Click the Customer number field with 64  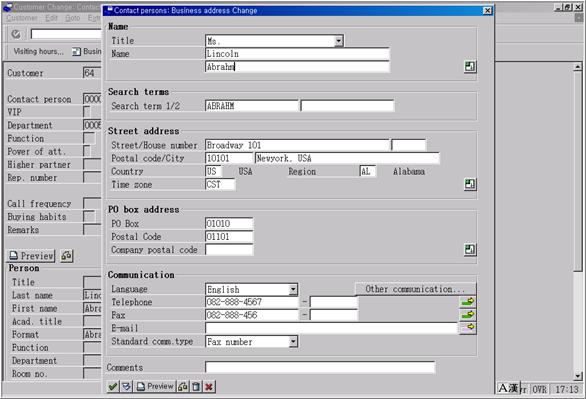coord(92,72)
